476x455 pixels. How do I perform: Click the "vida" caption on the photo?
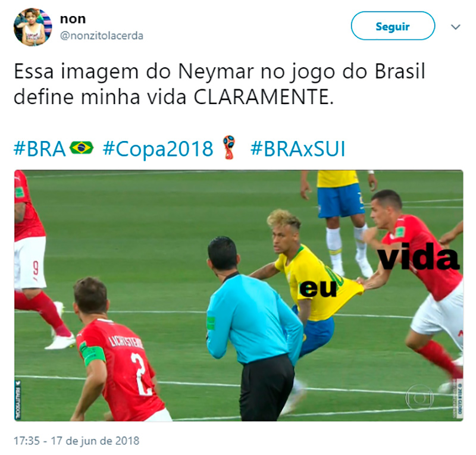tap(419, 256)
